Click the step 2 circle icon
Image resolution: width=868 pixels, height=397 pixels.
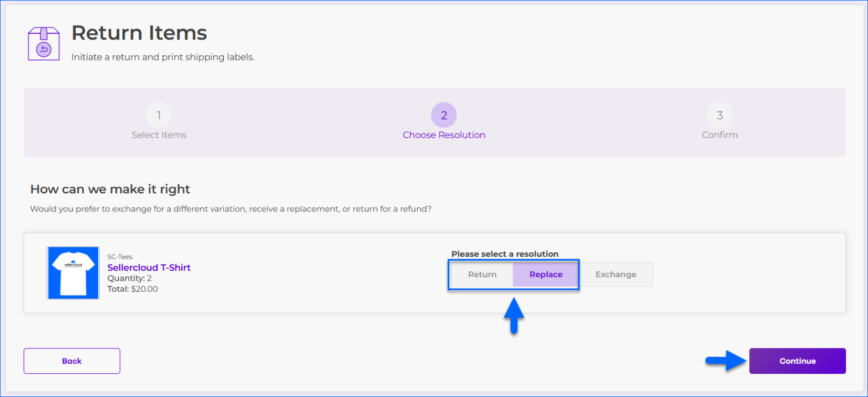(x=444, y=115)
